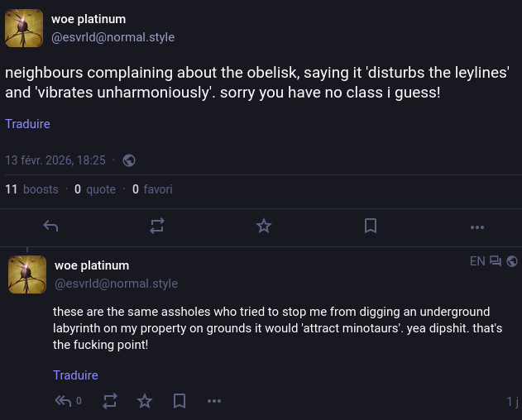Bookmark the obelisk post
Screen dimensions: 522x420
pos(371,226)
